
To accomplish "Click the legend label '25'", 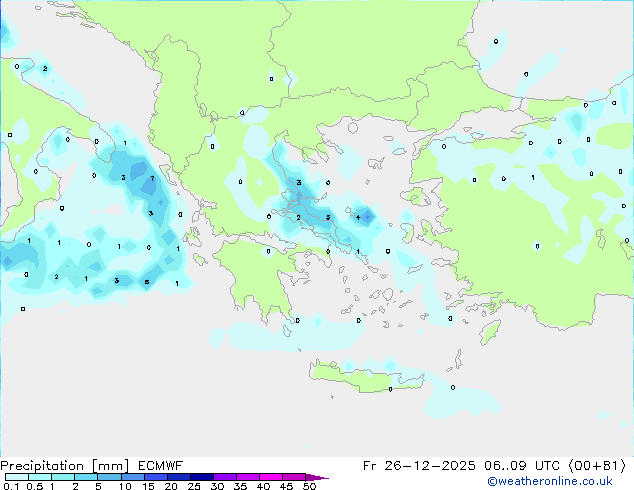I will (194, 486).
